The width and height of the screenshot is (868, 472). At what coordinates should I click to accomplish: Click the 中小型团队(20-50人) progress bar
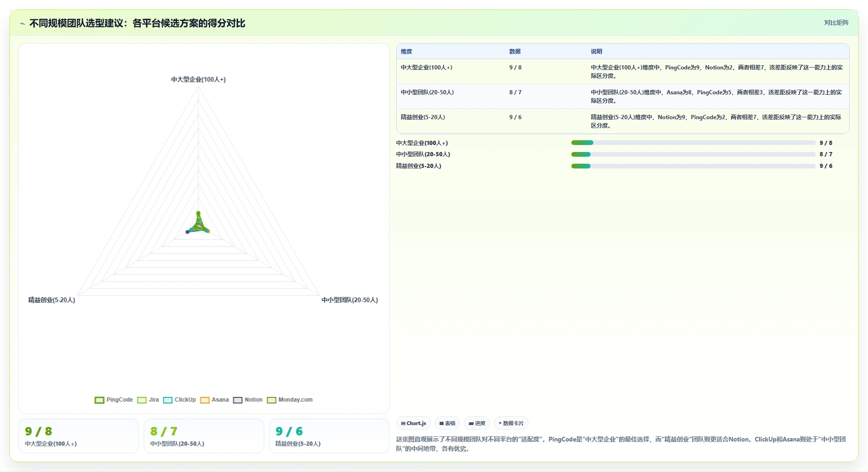pyautogui.click(x=693, y=154)
